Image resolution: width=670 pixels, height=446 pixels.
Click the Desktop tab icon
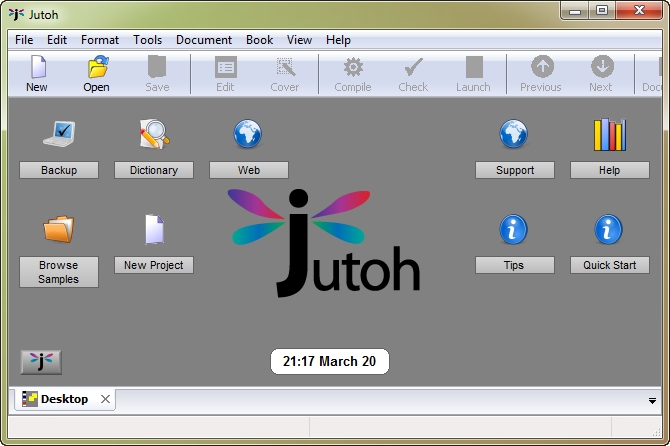pos(29,399)
